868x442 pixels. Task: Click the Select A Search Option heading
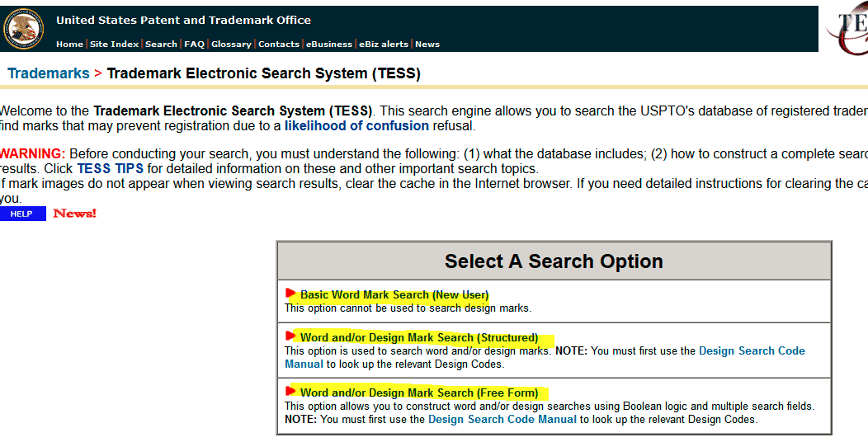pos(554,261)
